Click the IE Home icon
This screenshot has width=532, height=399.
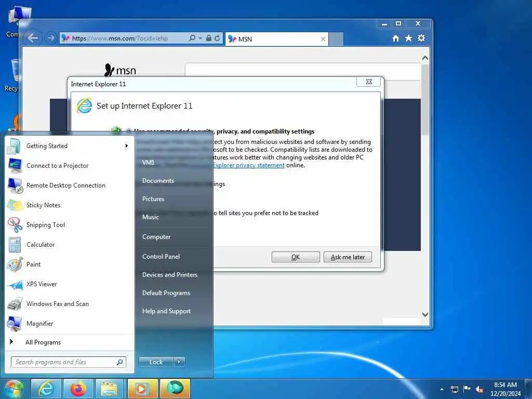395,38
